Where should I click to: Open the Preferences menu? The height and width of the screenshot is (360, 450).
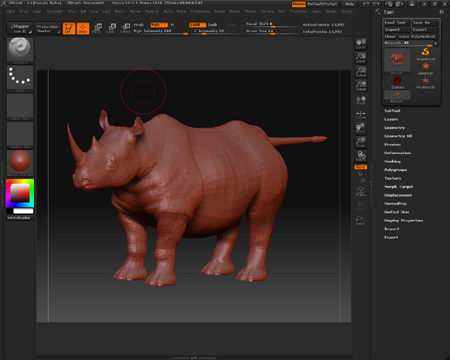pyautogui.click(x=200, y=11)
